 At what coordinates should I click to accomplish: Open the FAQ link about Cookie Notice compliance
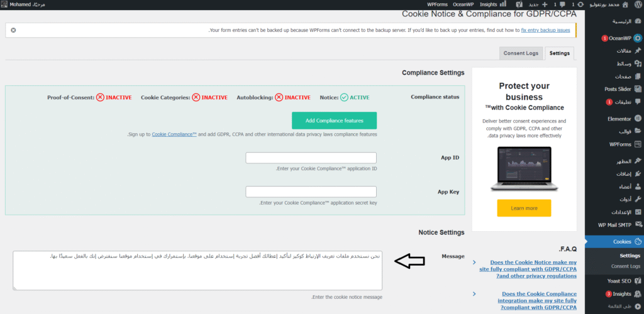pyautogui.click(x=528, y=269)
